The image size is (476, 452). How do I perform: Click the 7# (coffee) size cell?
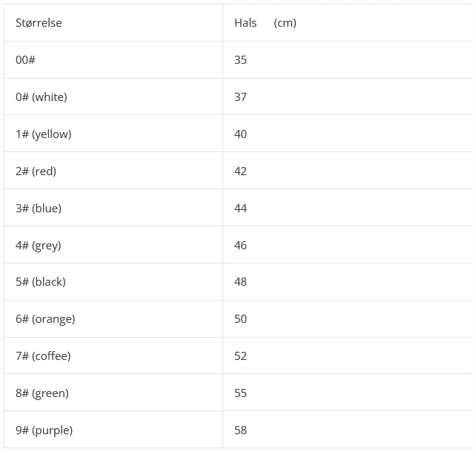(43, 356)
